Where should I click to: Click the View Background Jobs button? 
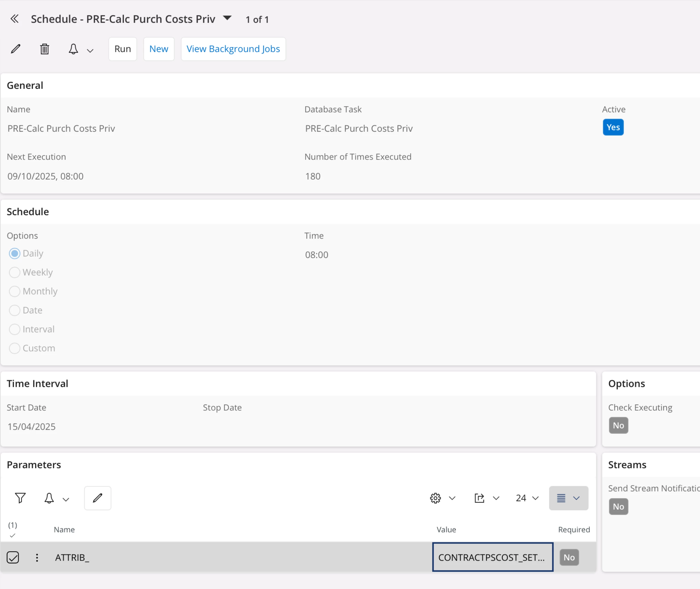(x=233, y=49)
